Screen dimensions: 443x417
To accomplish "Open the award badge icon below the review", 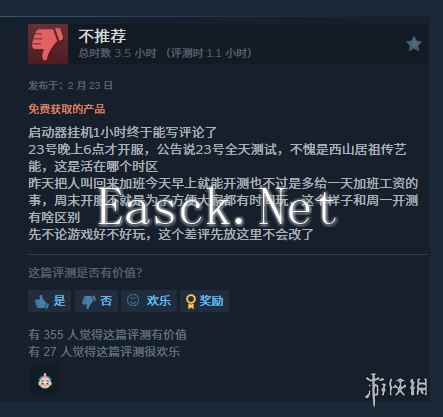I will (x=45, y=381).
